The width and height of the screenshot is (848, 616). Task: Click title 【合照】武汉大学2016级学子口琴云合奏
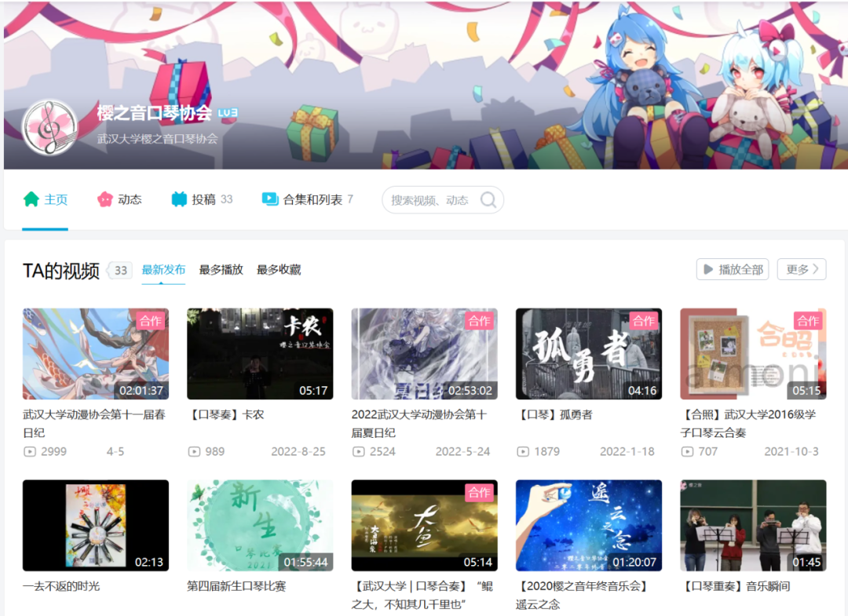[748, 424]
